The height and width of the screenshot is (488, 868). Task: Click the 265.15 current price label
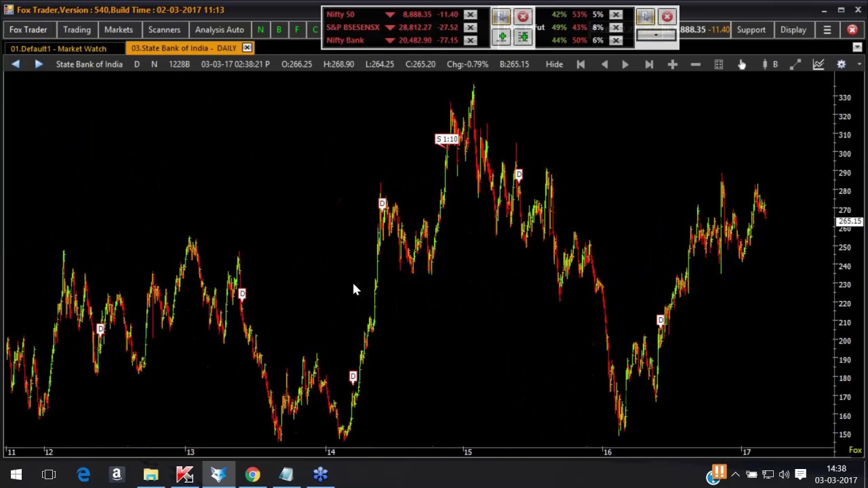(849, 222)
